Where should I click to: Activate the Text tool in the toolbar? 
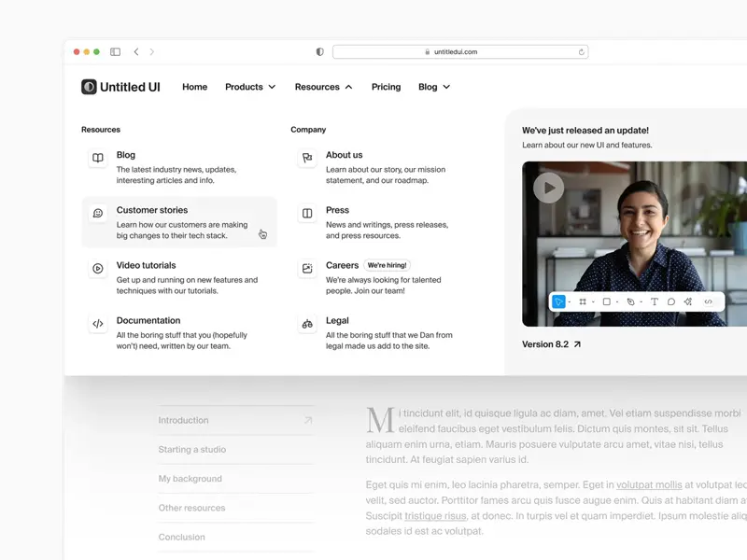655,301
